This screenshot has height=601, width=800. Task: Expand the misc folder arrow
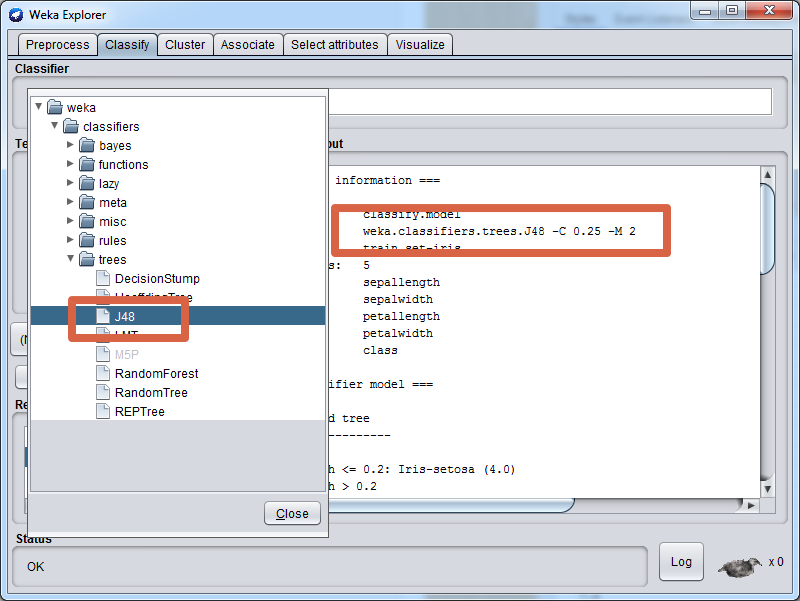70,221
